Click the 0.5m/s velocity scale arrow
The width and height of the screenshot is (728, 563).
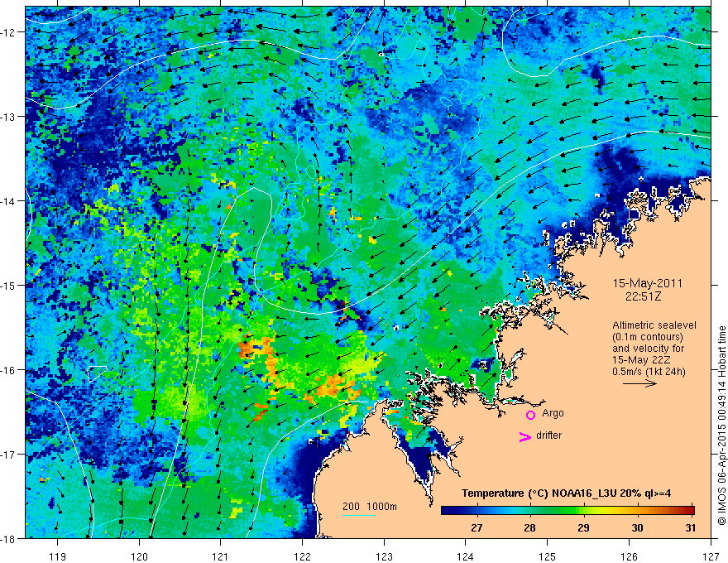(x=639, y=383)
